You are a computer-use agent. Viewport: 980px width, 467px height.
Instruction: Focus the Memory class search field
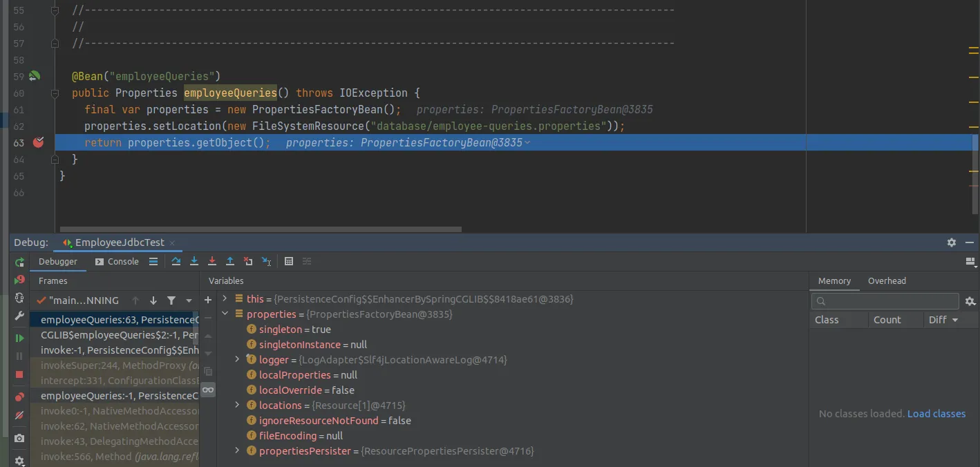pyautogui.click(x=885, y=301)
